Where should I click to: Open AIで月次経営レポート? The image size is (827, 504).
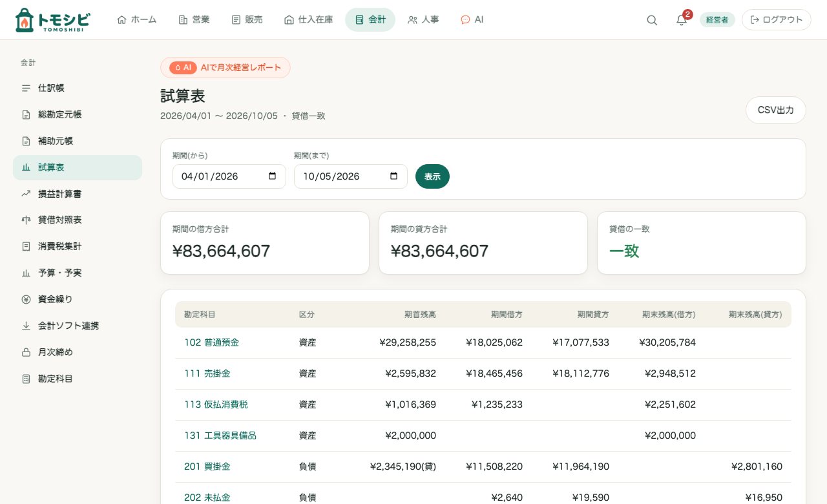tap(225, 67)
